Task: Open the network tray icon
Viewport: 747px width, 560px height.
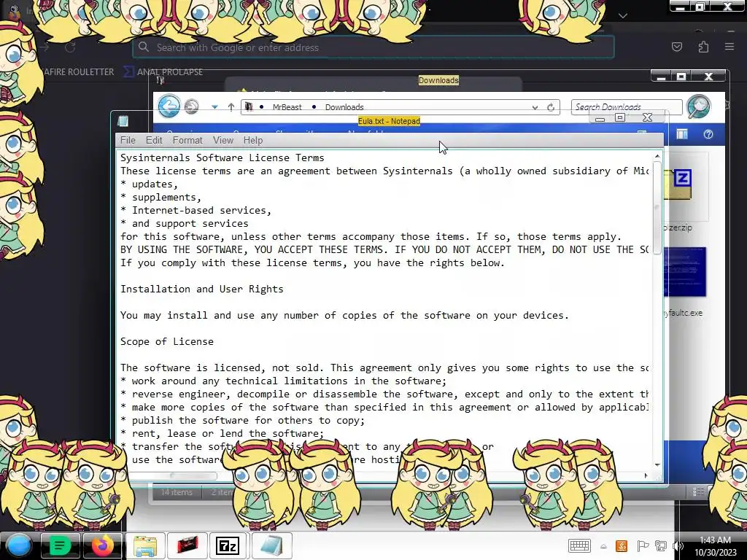Action: (x=661, y=545)
